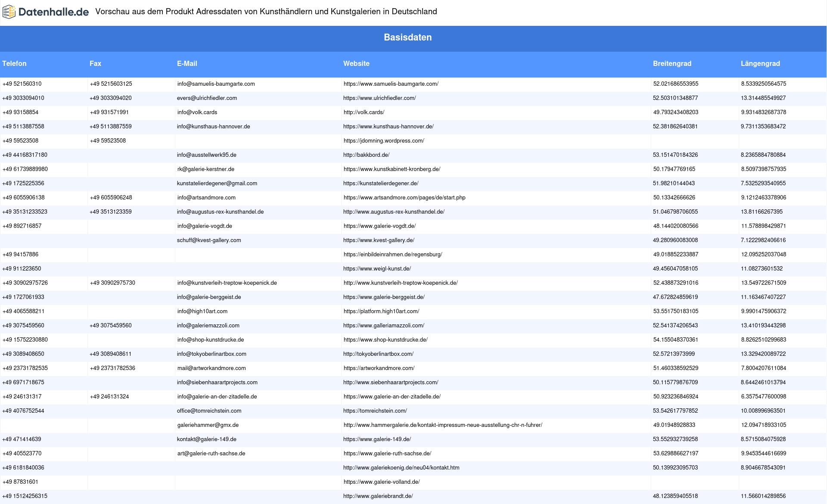
Task: Select email mail@artworkandmore.com
Action: pyautogui.click(x=211, y=368)
